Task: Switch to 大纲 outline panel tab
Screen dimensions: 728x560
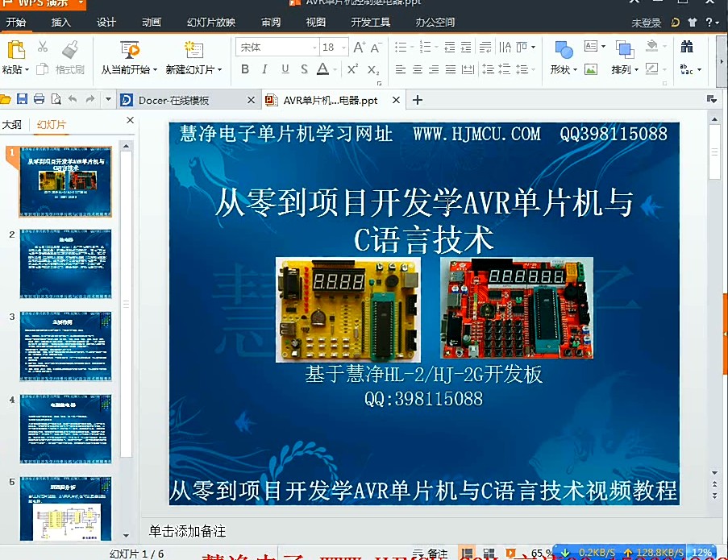Action: [12, 125]
